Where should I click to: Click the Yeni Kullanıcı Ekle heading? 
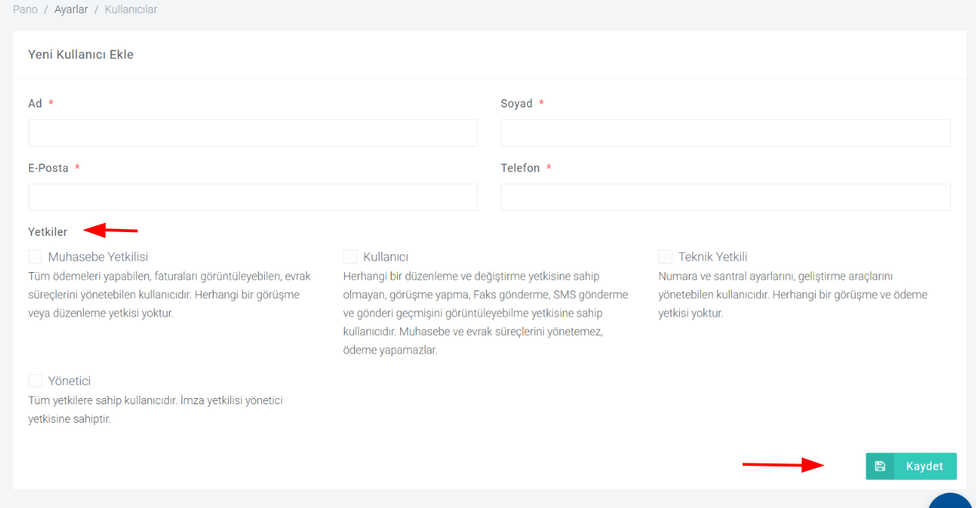pos(81,55)
